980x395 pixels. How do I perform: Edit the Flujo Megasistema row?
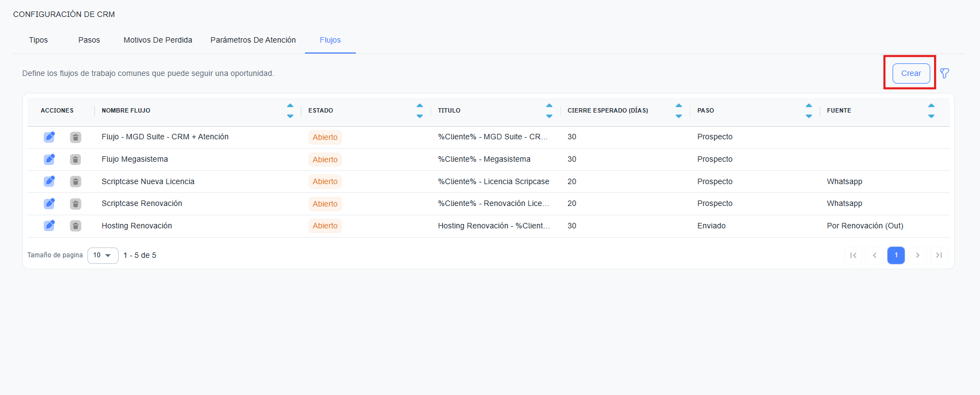49,159
